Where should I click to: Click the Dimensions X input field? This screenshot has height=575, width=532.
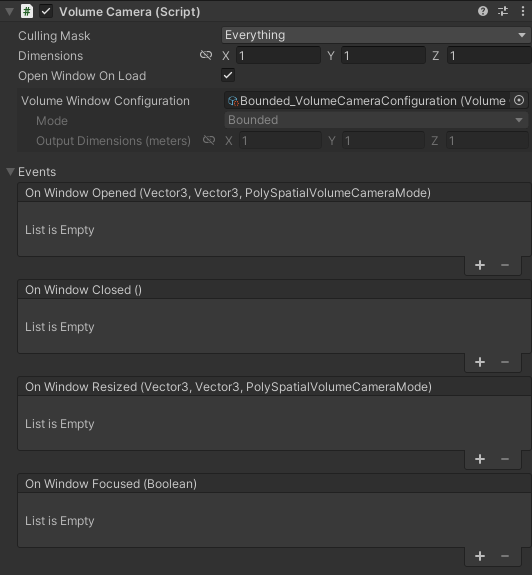279,56
